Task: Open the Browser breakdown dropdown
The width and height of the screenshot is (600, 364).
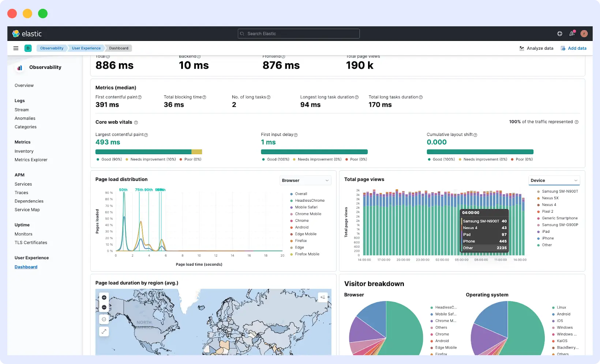Action: pos(305,180)
